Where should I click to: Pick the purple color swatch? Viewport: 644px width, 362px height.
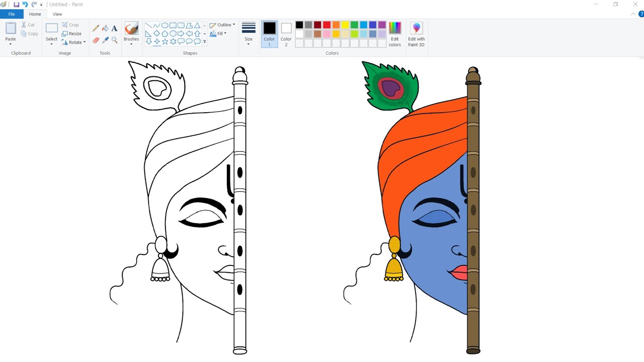(382, 25)
